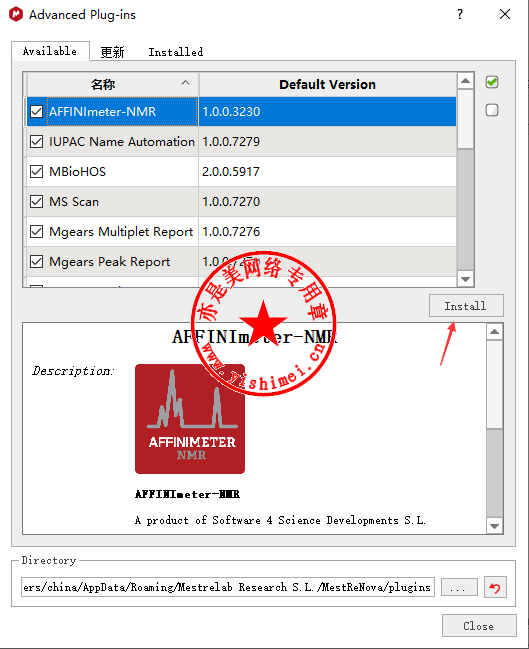Click plugin list scrollbar up arrow

tap(465, 81)
